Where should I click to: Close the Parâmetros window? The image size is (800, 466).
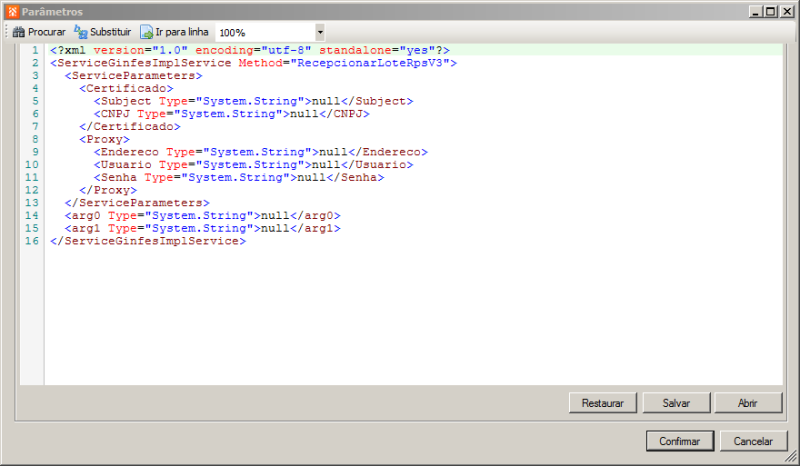[x=787, y=11]
